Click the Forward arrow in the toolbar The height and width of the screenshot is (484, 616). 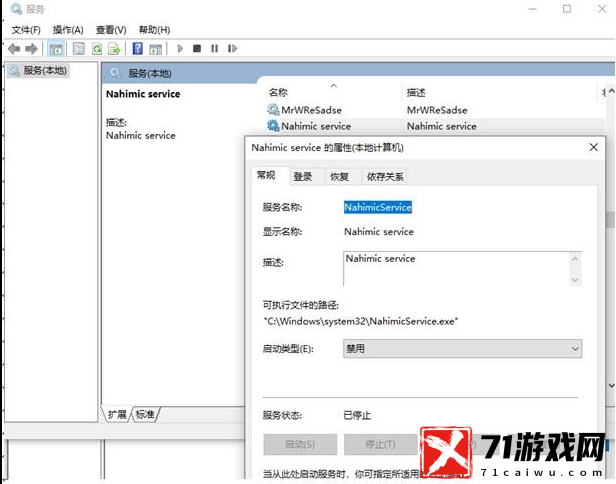pyautogui.click(x=31, y=49)
